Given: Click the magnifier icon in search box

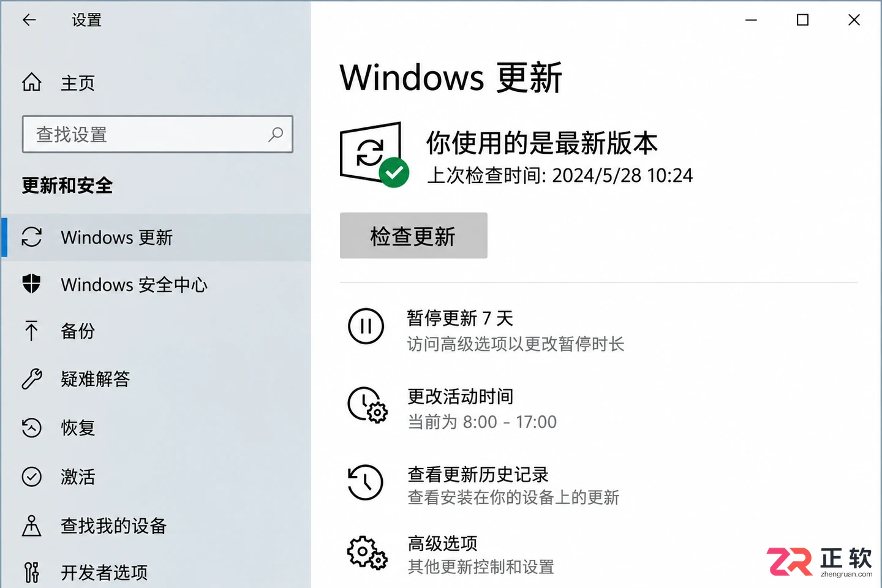Looking at the screenshot, I should point(276,134).
